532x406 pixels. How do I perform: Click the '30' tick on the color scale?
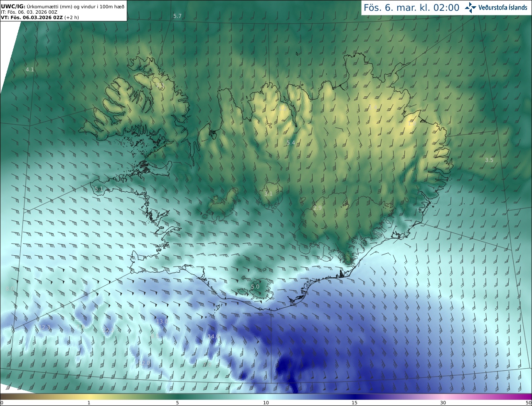443,403
